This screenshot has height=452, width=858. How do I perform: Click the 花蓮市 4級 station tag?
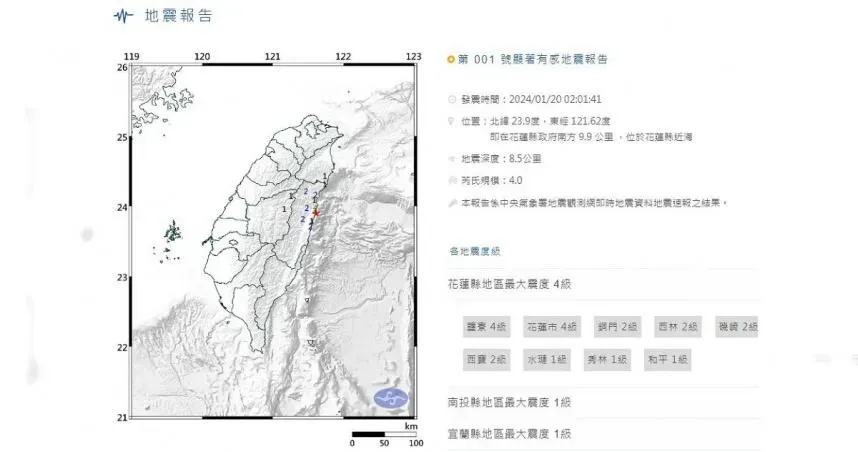(x=552, y=327)
